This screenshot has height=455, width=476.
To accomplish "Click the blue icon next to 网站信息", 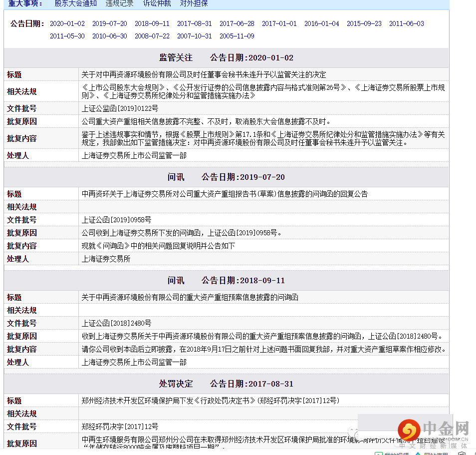I will click(418, 453).
